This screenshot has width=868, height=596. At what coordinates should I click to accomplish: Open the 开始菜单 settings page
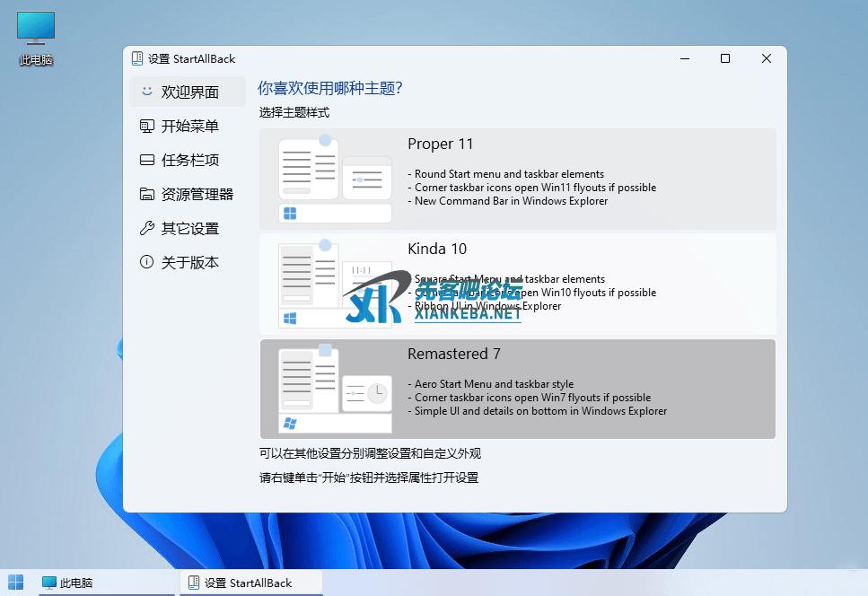coord(189,127)
